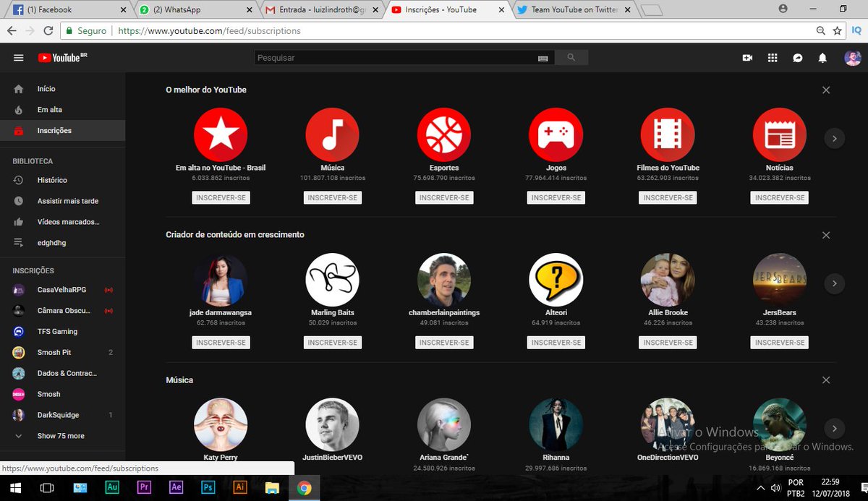Open the YouTube apps grid icon
868x501 pixels.
773,58
